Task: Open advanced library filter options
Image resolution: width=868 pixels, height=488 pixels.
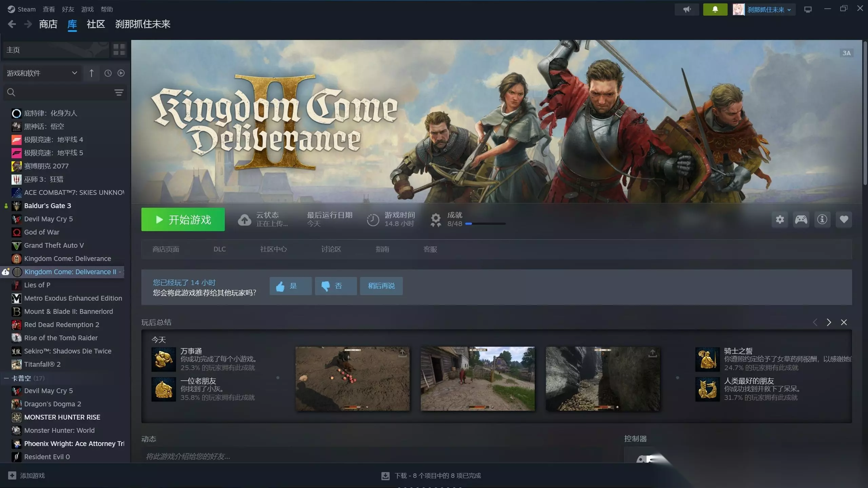Action: 119,93
